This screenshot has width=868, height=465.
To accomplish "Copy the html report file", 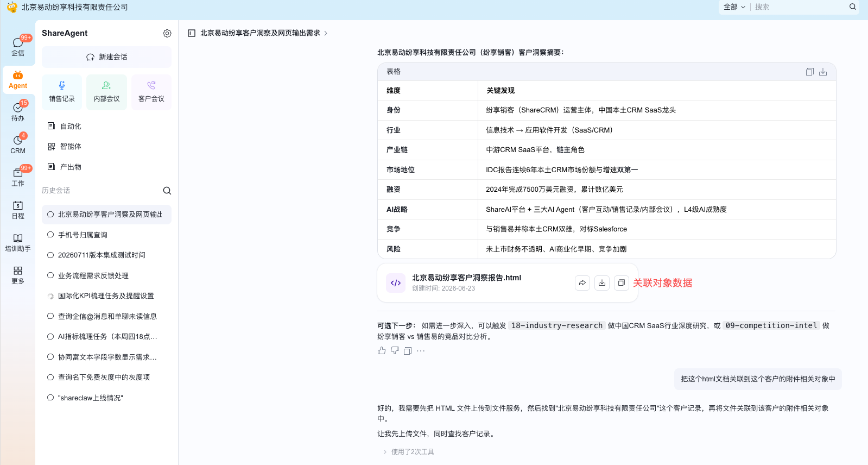I will point(622,283).
